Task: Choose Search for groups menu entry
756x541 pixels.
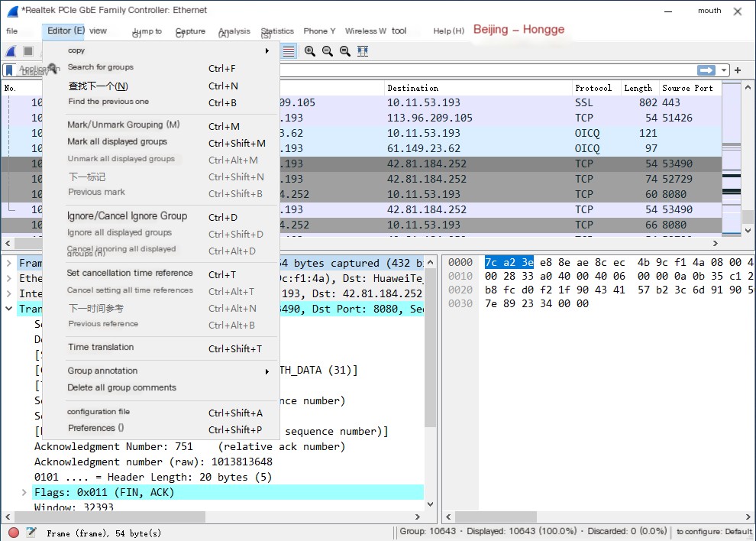Action: (x=162, y=67)
